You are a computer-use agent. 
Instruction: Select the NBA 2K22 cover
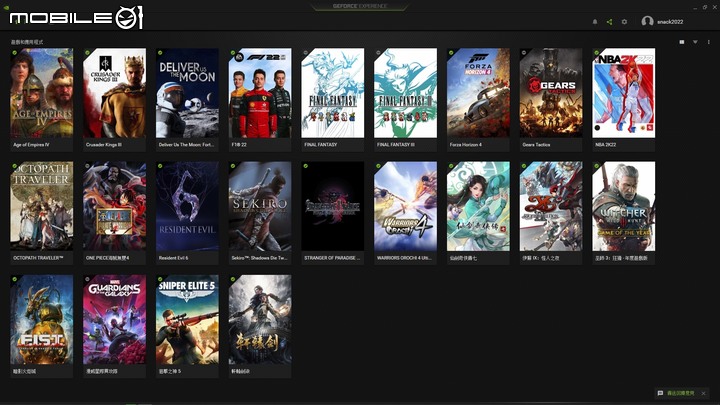(624, 93)
